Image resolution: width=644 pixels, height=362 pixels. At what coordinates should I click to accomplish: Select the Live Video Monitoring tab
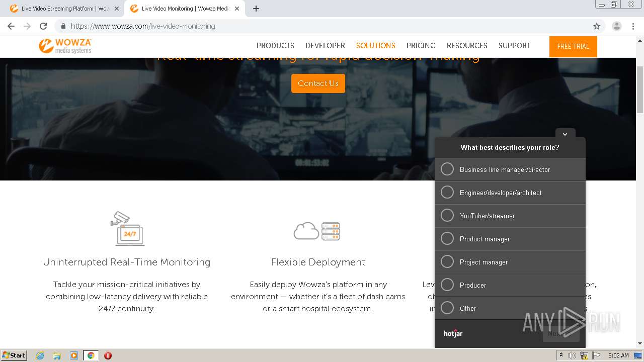tap(185, 9)
